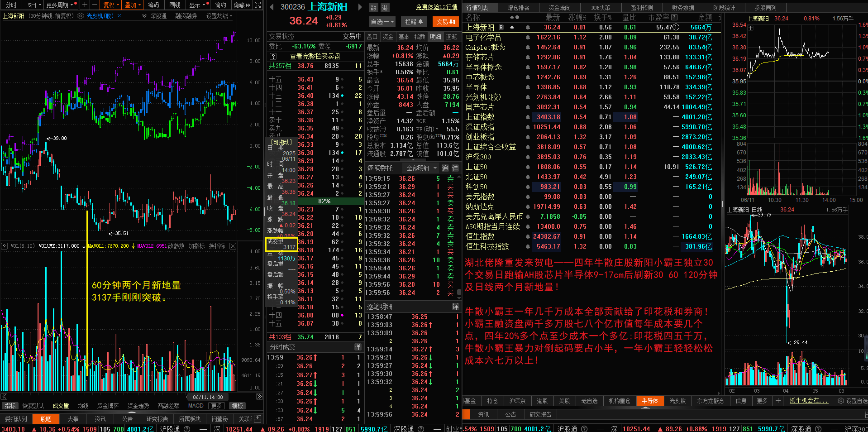Image resolution: width=868 pixels, height=432 pixels.
Task: Toggle 画线 drawing tools
Action: (175, 5)
